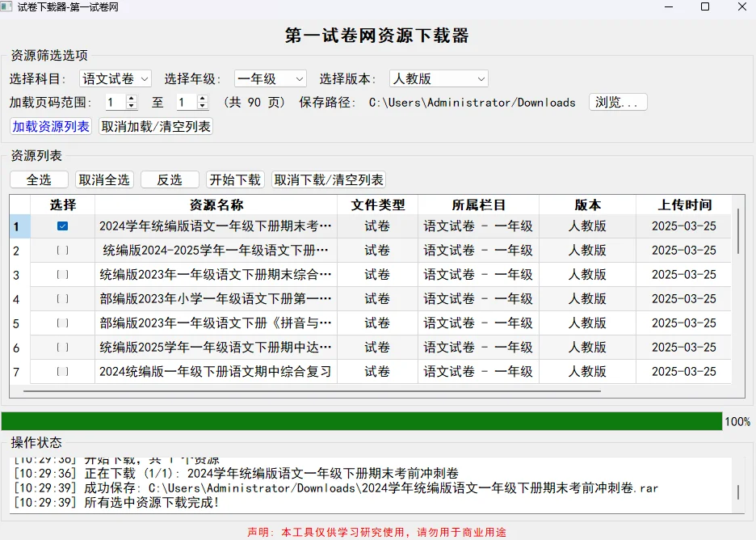Tick the checkbox in row 3
Screen dimensions: 756x540
62,275
